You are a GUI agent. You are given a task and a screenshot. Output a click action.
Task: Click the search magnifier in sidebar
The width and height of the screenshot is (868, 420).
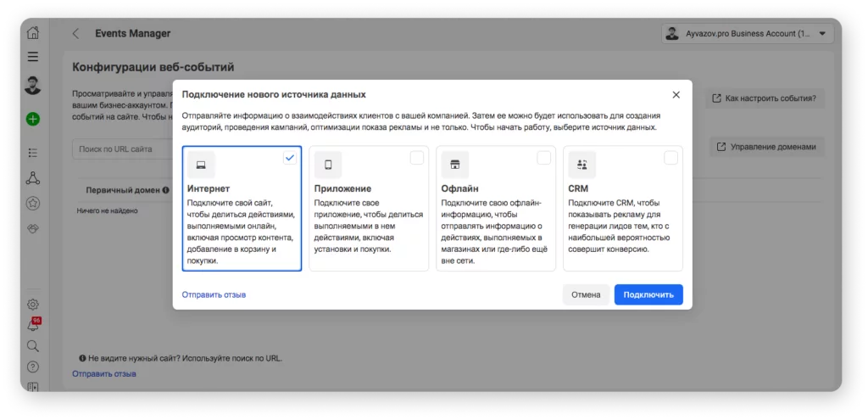tap(33, 346)
